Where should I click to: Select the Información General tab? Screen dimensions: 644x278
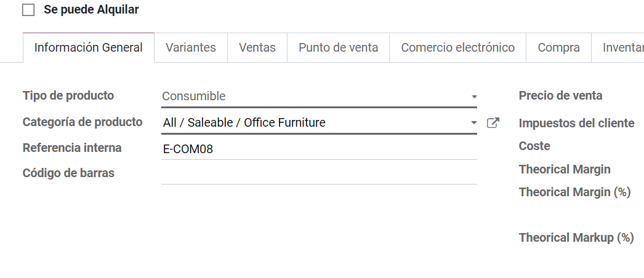pyautogui.click(x=88, y=47)
